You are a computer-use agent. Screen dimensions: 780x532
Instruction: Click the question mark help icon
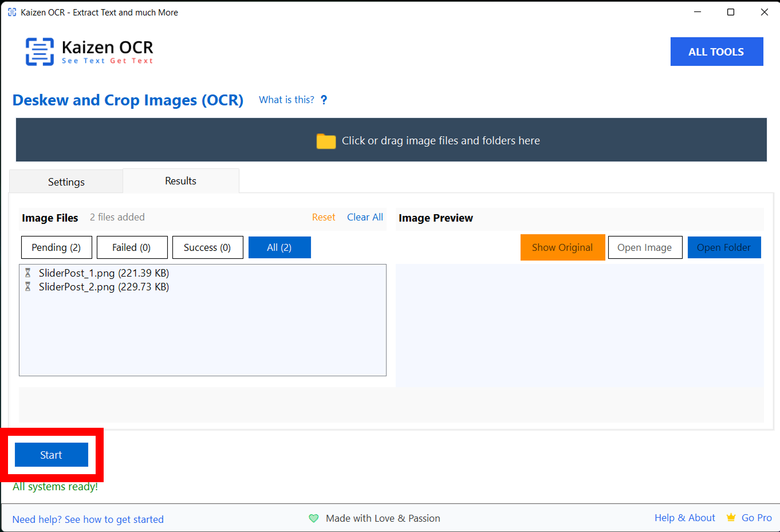(x=324, y=100)
